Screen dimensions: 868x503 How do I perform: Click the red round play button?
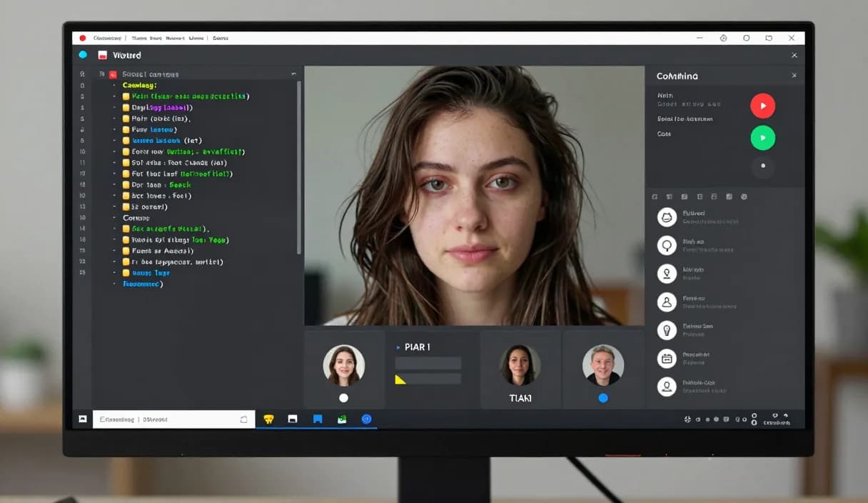coord(762,106)
